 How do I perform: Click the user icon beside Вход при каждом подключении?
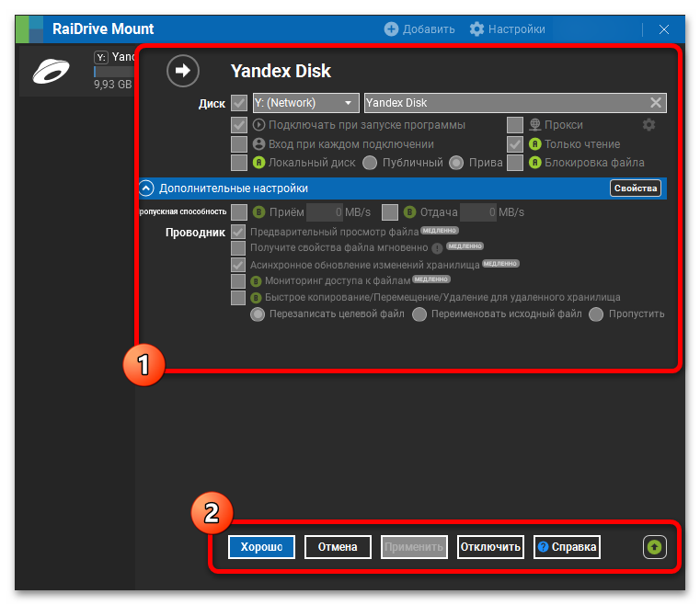point(258,144)
